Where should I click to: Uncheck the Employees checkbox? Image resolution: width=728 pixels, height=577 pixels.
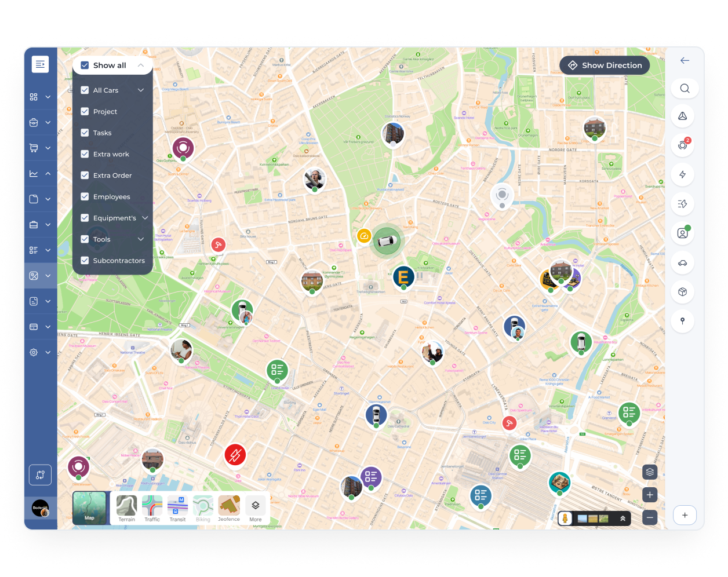(x=85, y=196)
